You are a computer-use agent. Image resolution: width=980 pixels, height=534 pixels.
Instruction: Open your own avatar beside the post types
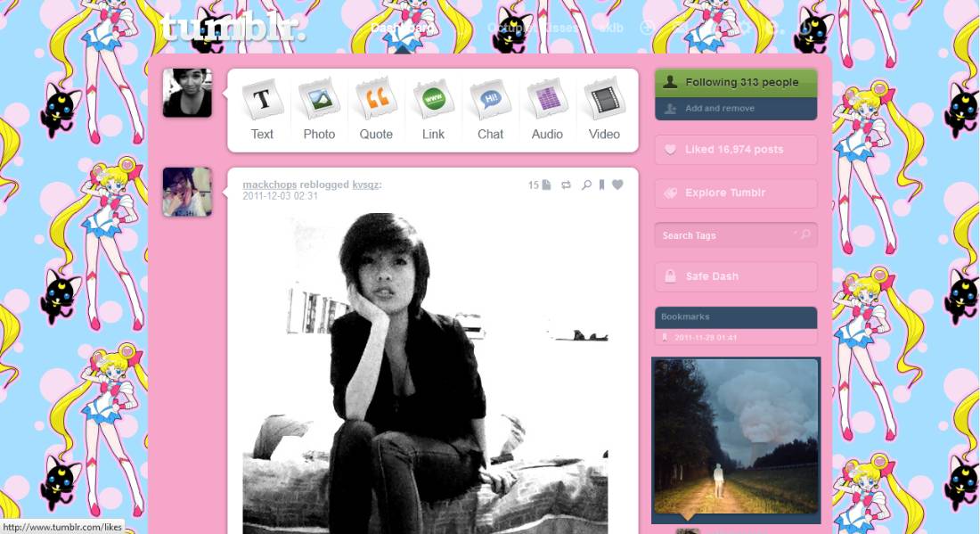click(187, 93)
